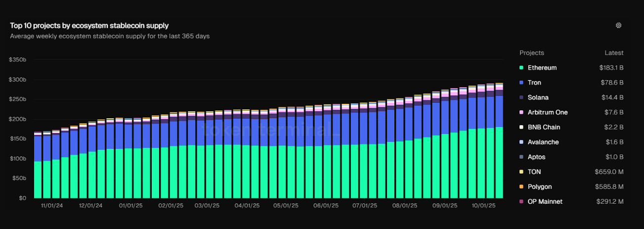644x229 pixels.
Task: Hide BNB Chain series via legend
Action: (x=544, y=127)
